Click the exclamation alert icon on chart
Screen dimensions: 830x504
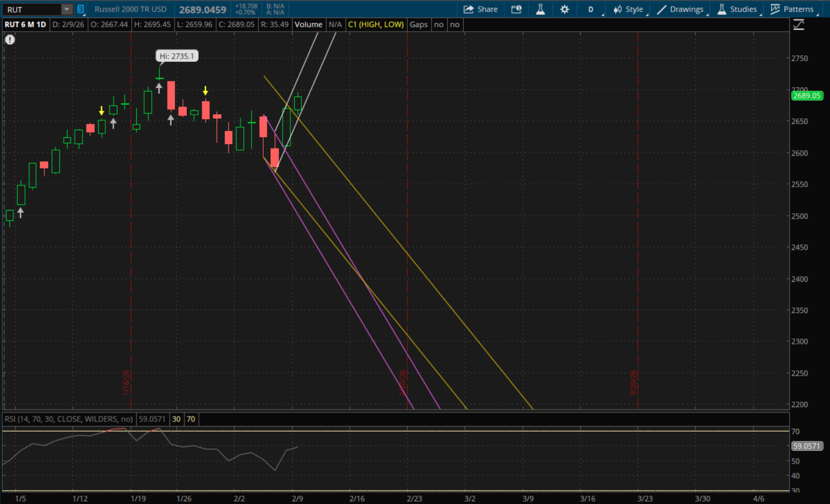point(10,40)
